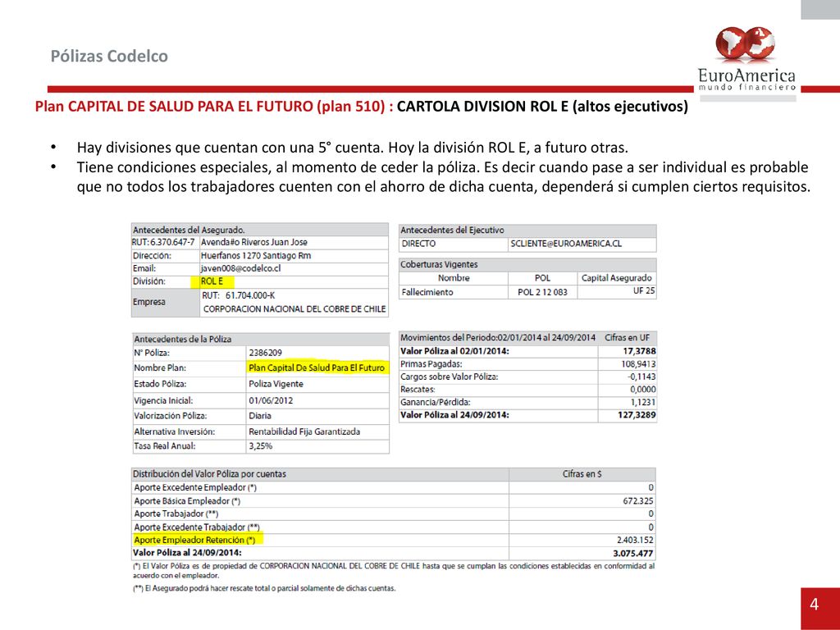Click the charges value -0,1143
Viewport: 840px width, 630px height.
(x=641, y=377)
